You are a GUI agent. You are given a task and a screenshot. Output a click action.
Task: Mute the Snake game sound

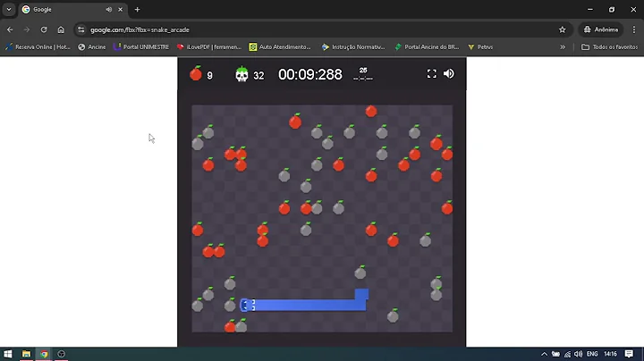pyautogui.click(x=448, y=74)
